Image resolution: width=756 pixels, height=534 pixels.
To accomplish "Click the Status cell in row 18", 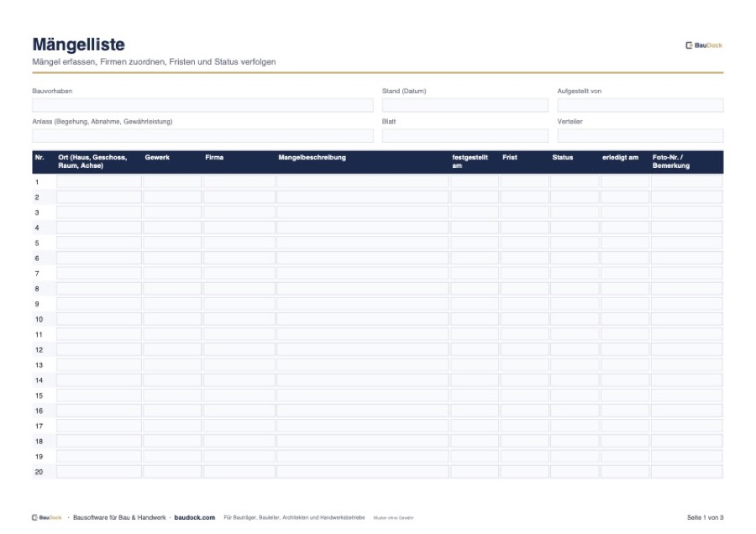I will [575, 442].
